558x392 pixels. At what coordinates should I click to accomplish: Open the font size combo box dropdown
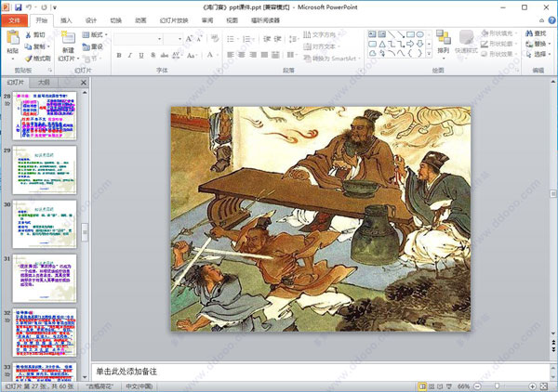[179, 39]
